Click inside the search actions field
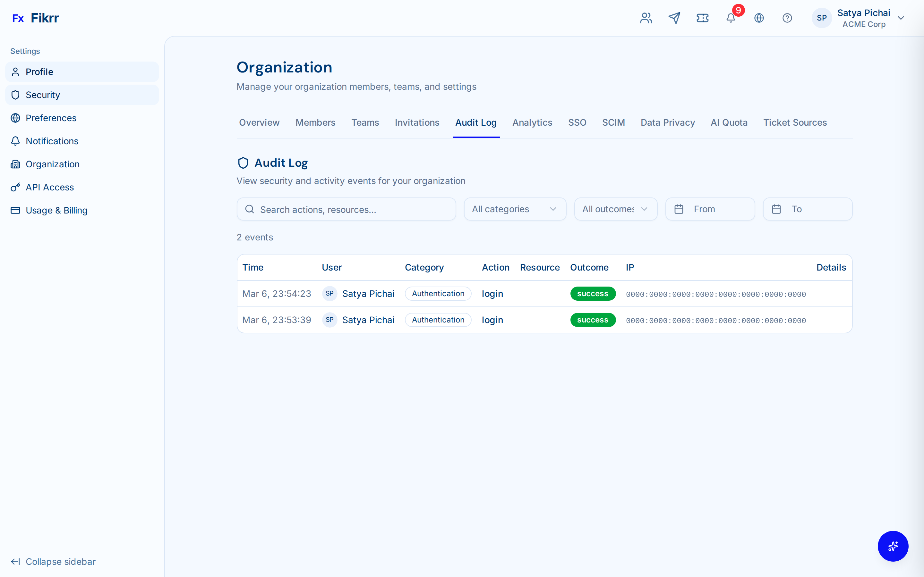The image size is (924, 577). (x=346, y=209)
